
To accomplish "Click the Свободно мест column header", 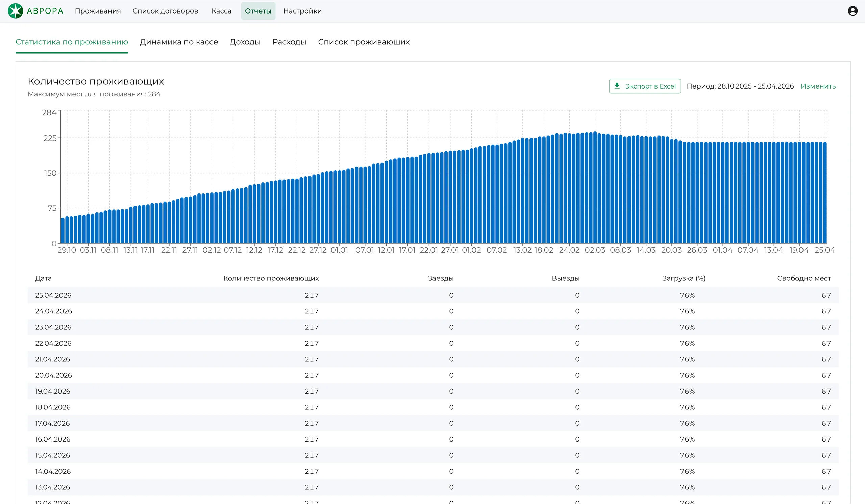I will (x=804, y=278).
